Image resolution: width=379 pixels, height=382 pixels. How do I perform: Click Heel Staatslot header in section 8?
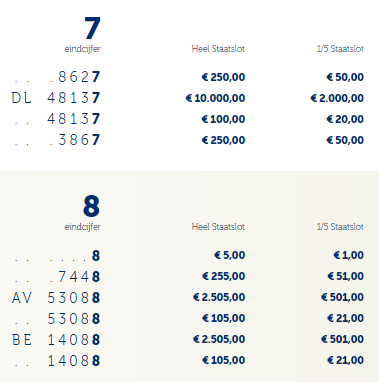[x=218, y=227]
